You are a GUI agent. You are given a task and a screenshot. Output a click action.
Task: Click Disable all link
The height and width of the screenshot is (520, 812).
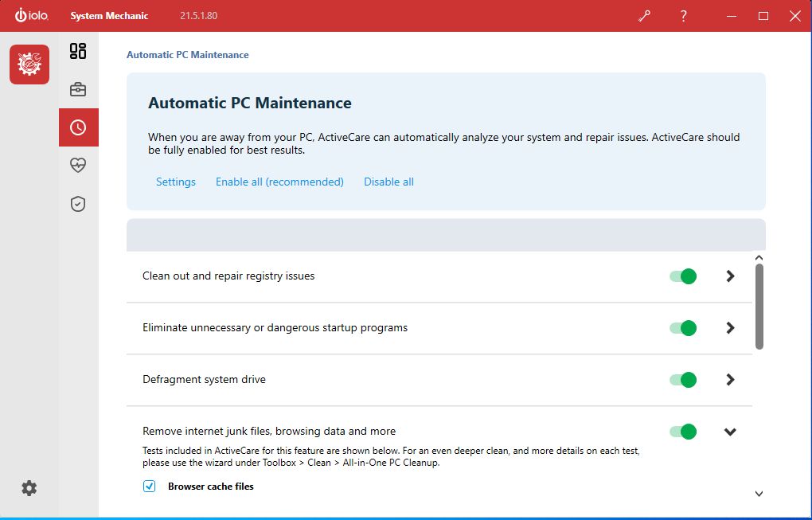pyautogui.click(x=389, y=182)
